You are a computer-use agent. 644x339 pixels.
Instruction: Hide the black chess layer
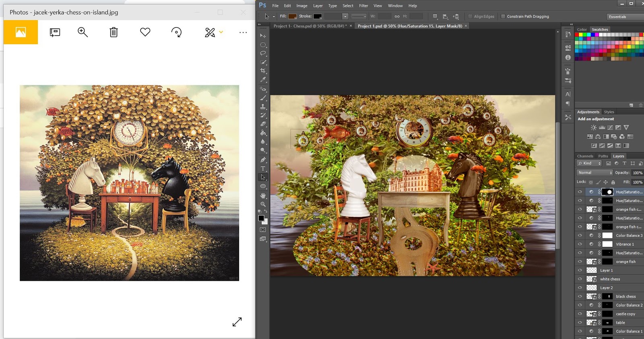(580, 296)
